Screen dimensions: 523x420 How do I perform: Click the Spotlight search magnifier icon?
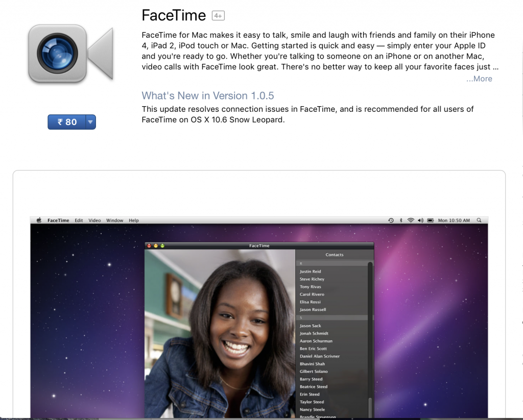pos(479,220)
